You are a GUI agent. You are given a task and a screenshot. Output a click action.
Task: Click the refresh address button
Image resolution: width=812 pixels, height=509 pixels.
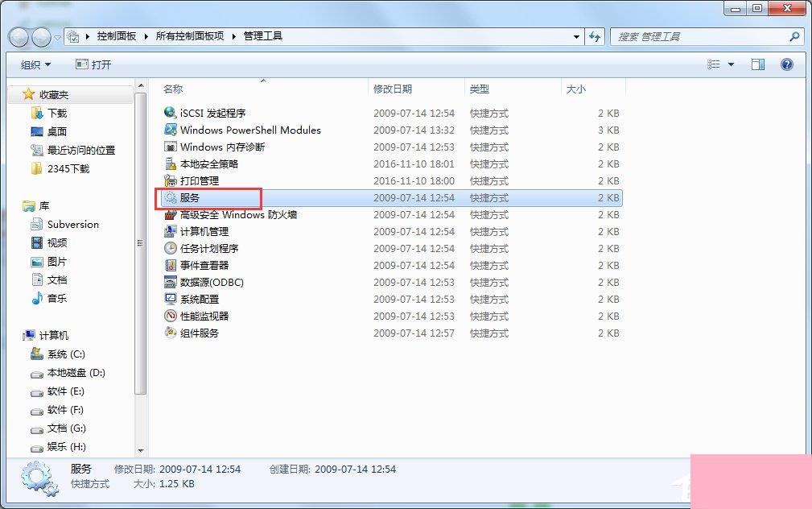coord(595,36)
